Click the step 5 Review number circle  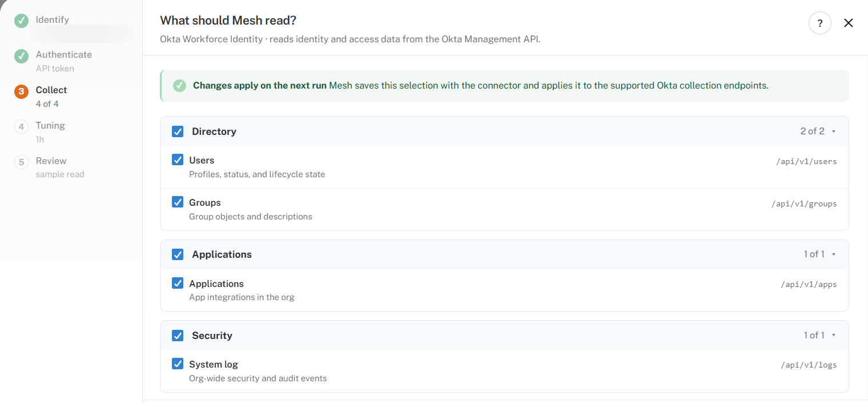click(x=21, y=162)
